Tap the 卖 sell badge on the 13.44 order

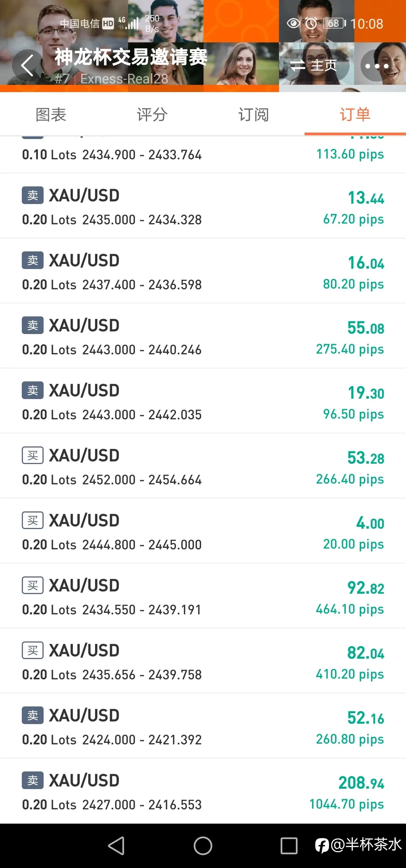33,195
